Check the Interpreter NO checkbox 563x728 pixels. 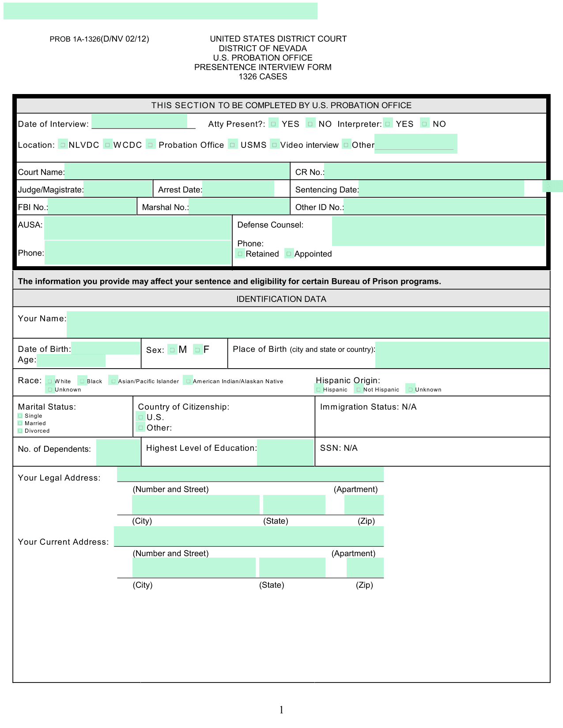[425, 124]
